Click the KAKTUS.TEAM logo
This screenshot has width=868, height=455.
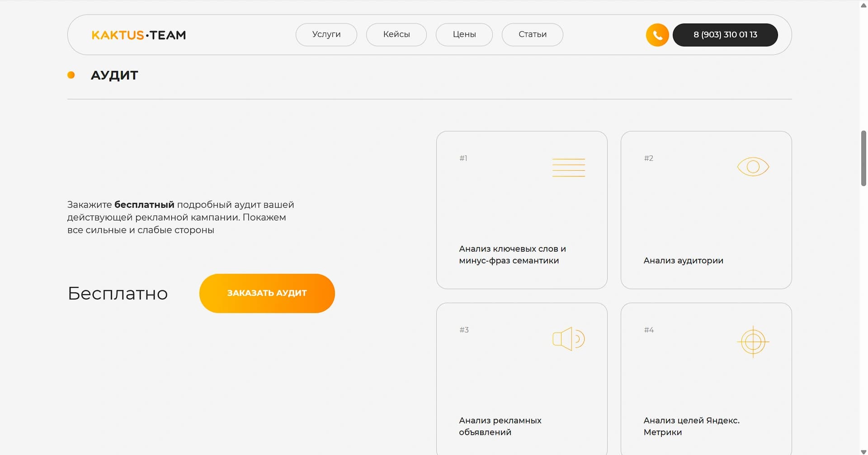pos(139,35)
